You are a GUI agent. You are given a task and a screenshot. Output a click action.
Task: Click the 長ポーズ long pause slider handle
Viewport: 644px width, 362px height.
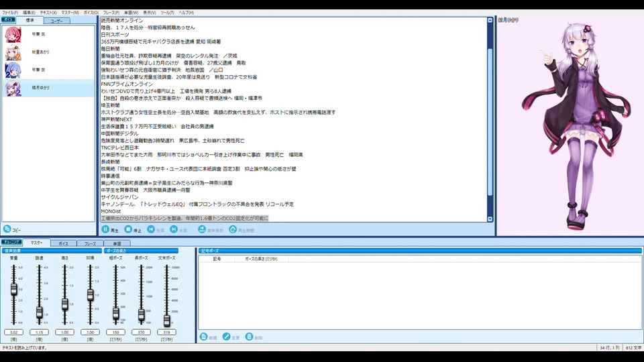coord(142,315)
